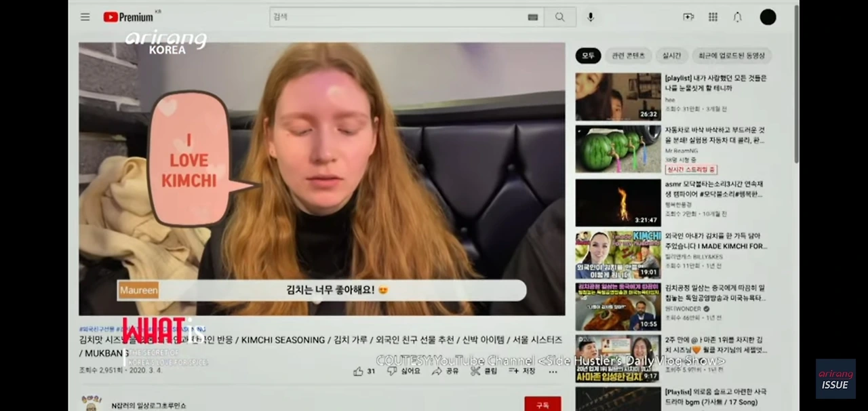
Task: Share the video via 공유
Action: (446, 371)
